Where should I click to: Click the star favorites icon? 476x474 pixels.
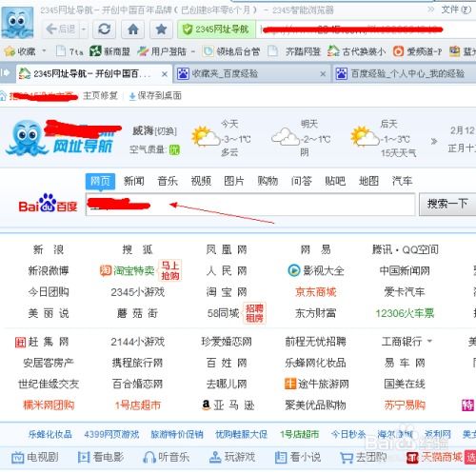pos(161,30)
